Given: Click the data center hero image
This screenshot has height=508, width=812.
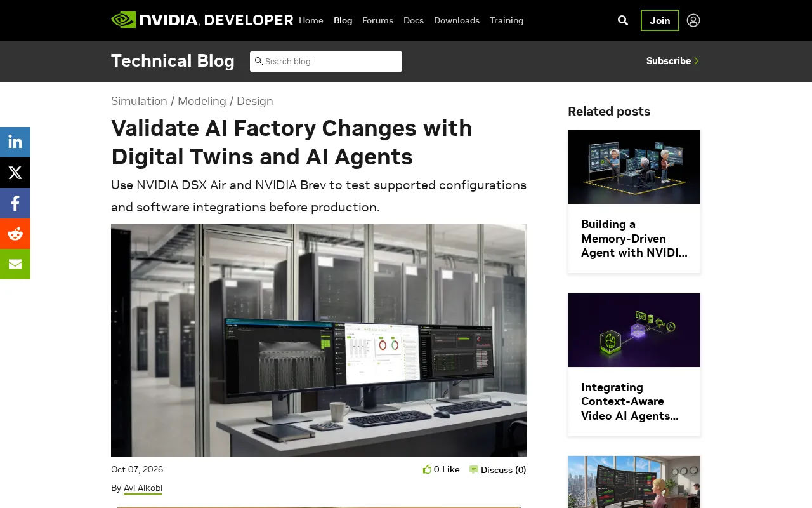Looking at the screenshot, I should (x=318, y=340).
